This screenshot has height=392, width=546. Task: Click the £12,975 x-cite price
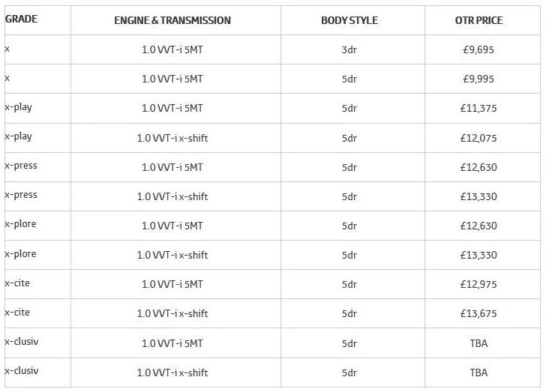(x=478, y=284)
